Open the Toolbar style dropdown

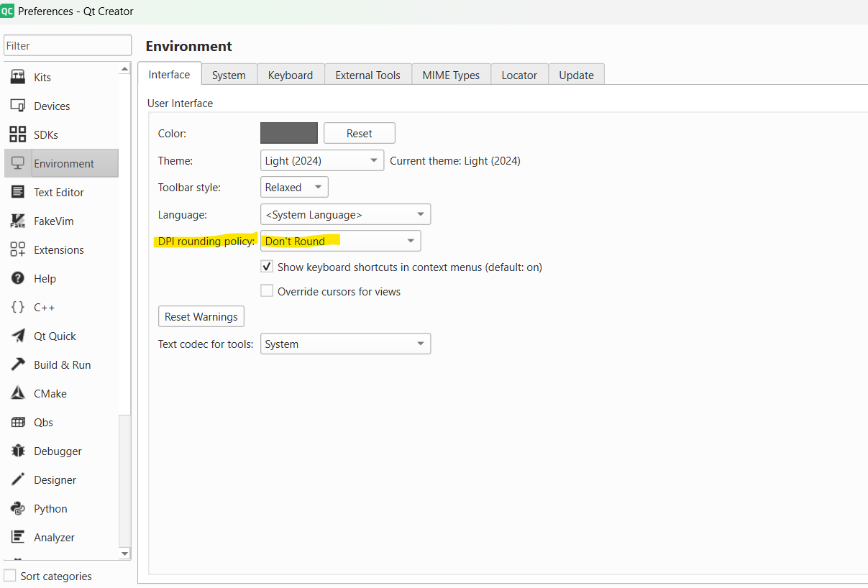(294, 188)
